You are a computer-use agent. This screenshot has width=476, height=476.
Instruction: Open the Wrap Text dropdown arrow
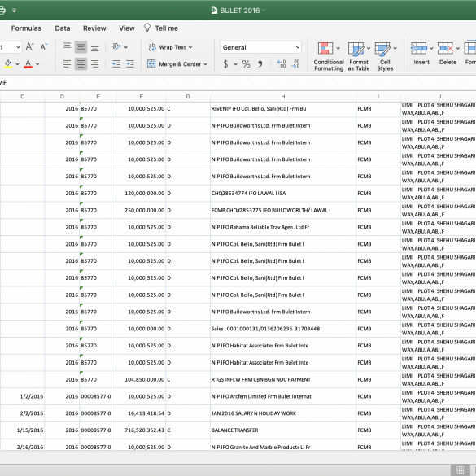[x=190, y=47]
